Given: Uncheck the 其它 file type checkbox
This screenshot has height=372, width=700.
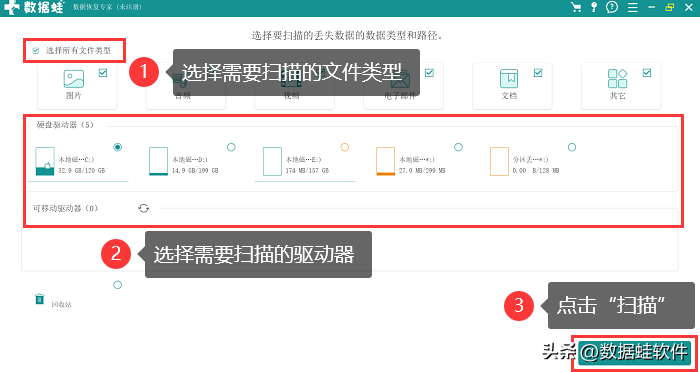Looking at the screenshot, I should pyautogui.click(x=646, y=73).
